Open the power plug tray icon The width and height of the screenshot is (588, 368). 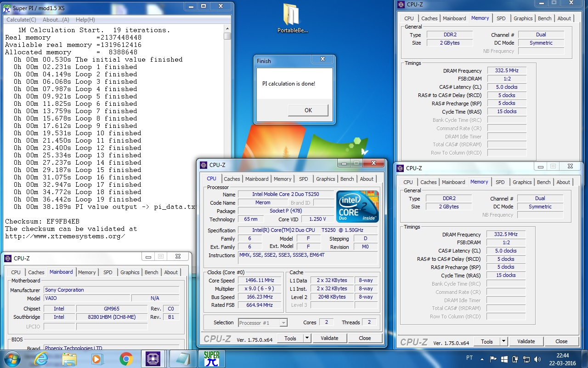click(515, 359)
